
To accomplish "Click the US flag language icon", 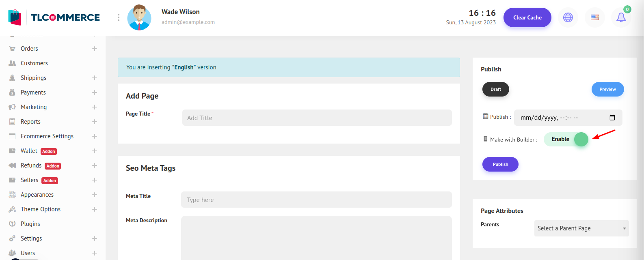I will tap(594, 17).
